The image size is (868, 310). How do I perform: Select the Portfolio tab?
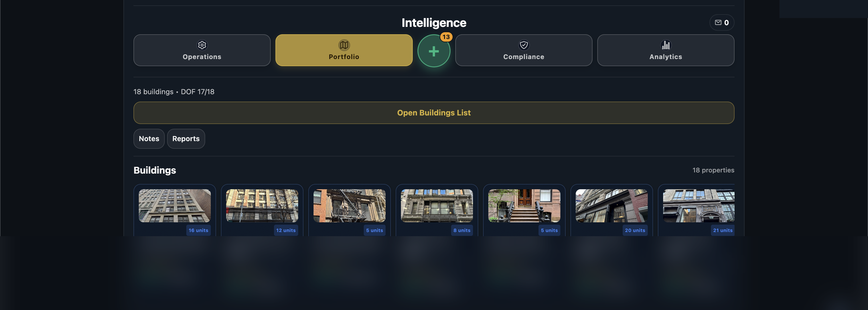344,50
